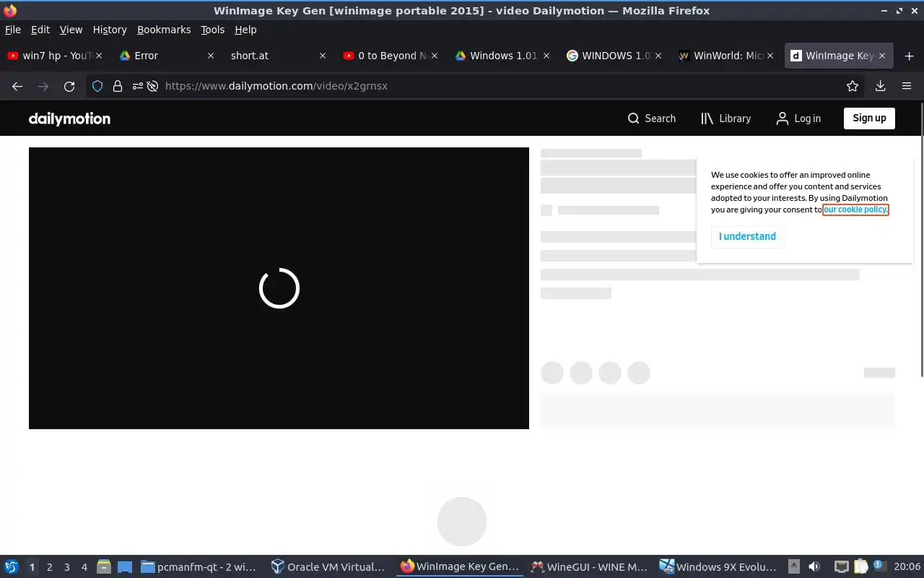Reload the current page
The height and width of the screenshot is (578, 924).
(69, 86)
